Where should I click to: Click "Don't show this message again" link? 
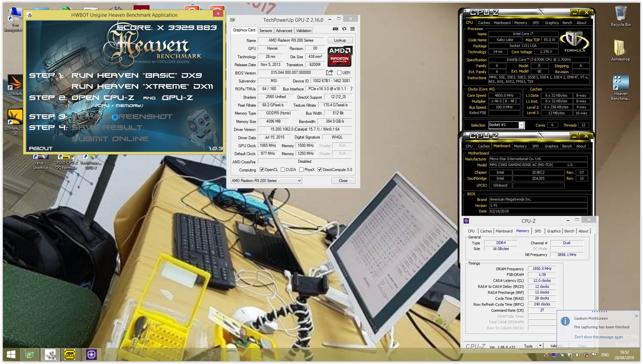point(598,337)
